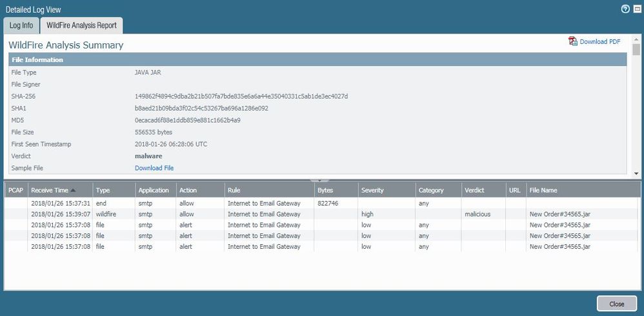Click the maximize dialog icon in title bar
Image resolution: width=644 pixels, height=316 pixels.
pos(636,9)
